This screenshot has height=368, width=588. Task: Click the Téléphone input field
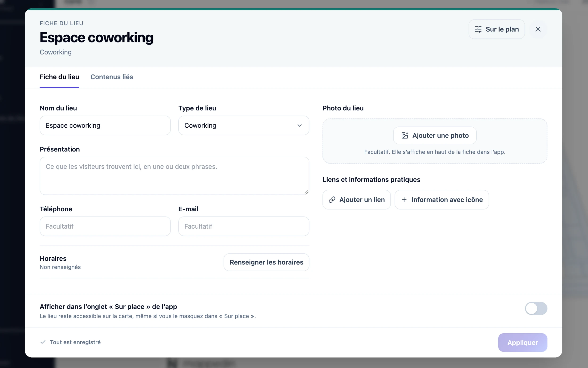click(x=105, y=226)
